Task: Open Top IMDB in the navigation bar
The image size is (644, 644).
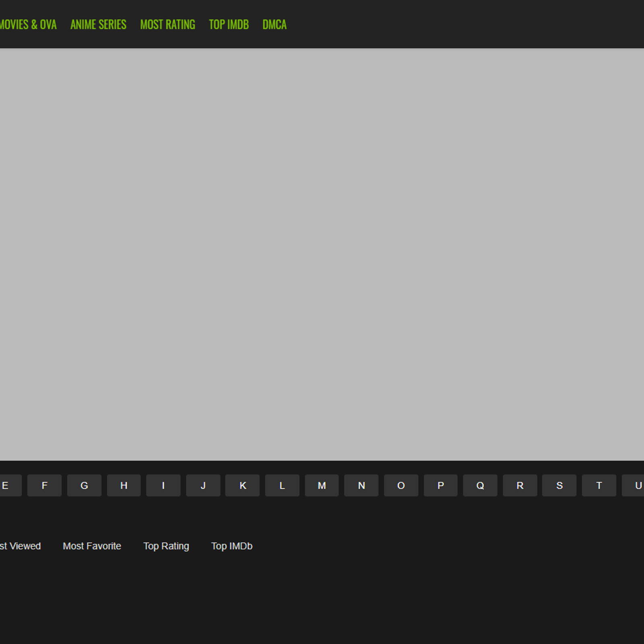Action: click(x=229, y=25)
